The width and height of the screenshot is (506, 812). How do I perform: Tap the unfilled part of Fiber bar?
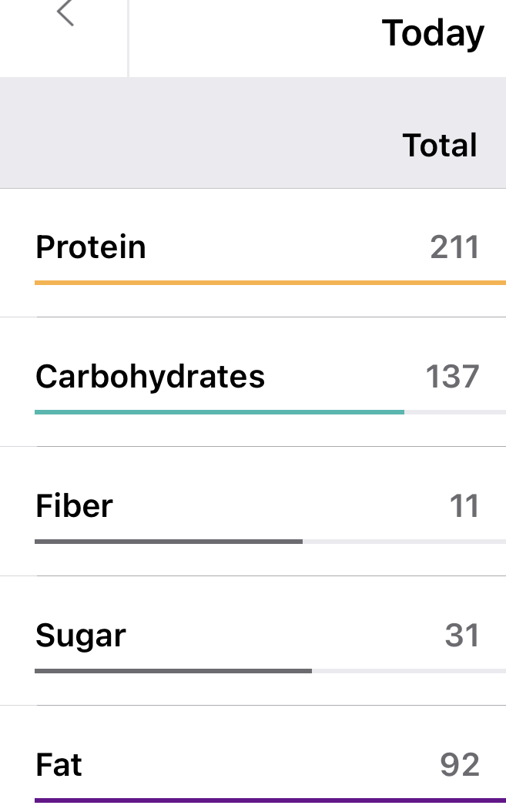(x=404, y=542)
